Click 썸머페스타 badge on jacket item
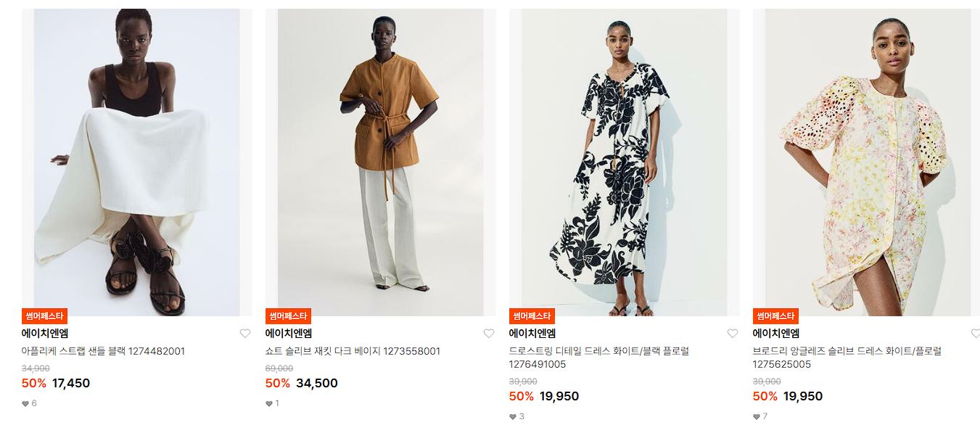The height and width of the screenshot is (433, 980). click(x=289, y=316)
